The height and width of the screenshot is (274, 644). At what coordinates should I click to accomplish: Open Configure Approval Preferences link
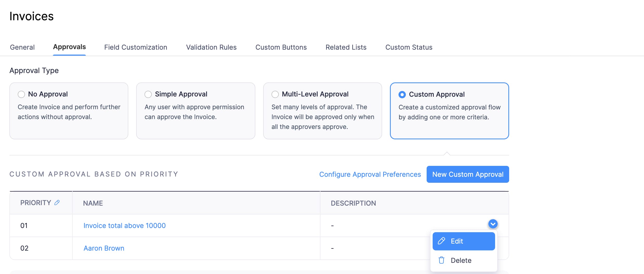(x=370, y=174)
